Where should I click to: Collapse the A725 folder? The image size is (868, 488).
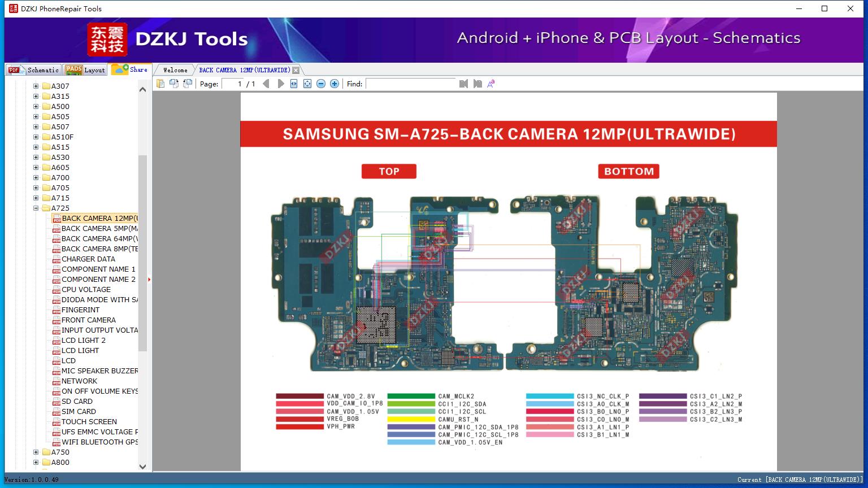(x=36, y=208)
